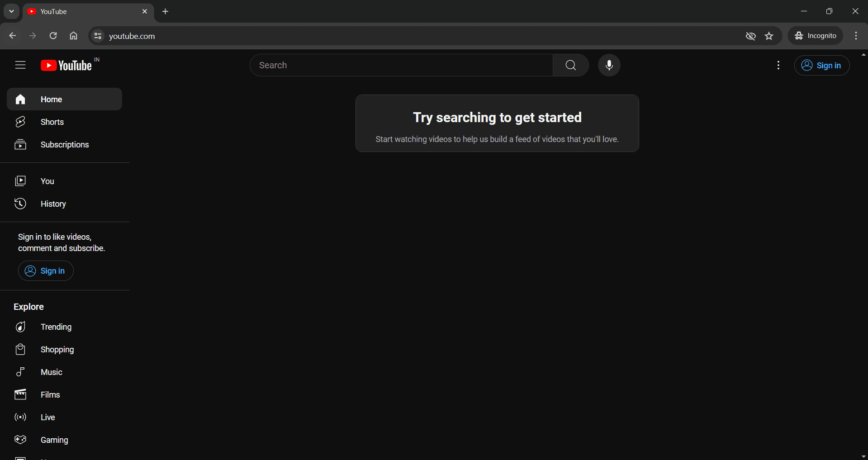The width and height of the screenshot is (868, 460).
Task: Start voice search with microphone
Action: [609, 65]
